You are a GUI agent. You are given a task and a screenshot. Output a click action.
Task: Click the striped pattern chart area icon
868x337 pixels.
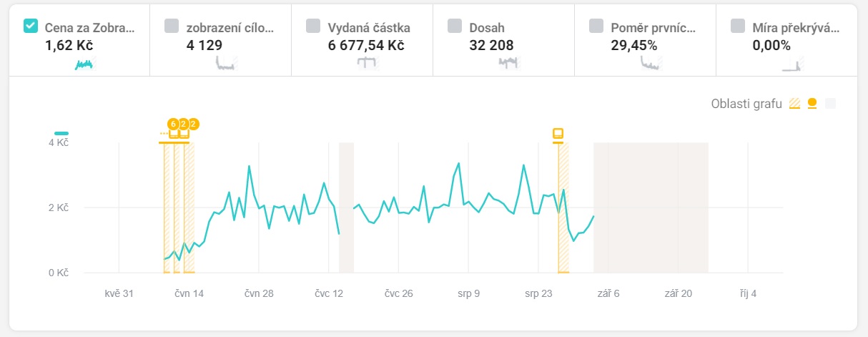tap(794, 104)
